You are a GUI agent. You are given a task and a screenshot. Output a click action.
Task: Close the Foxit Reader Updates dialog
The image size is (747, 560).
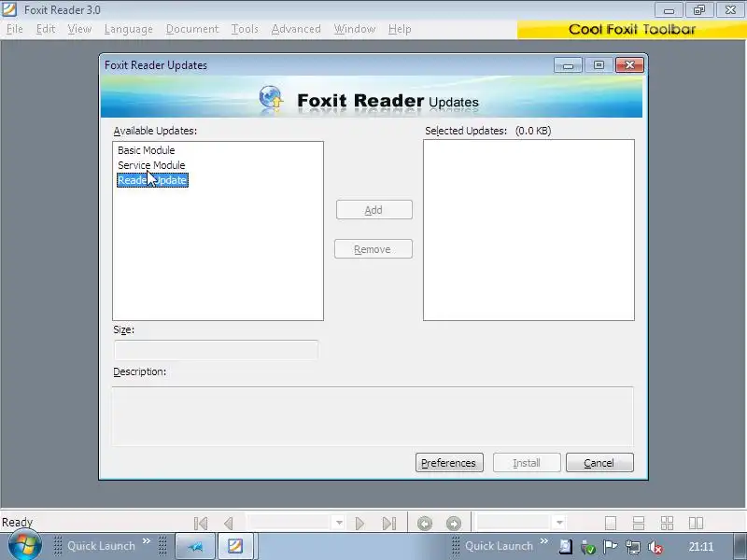click(629, 65)
